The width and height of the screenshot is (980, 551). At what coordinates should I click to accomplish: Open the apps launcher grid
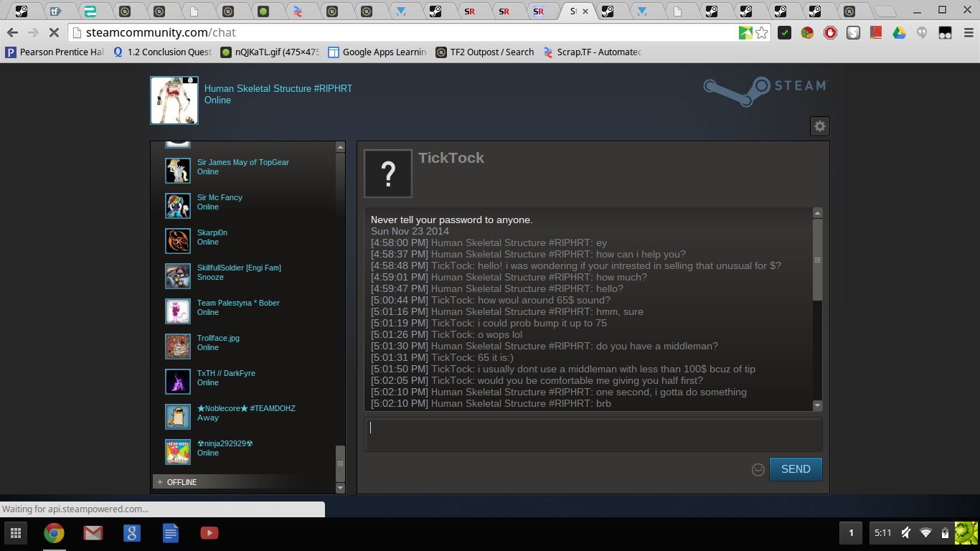tap(15, 533)
